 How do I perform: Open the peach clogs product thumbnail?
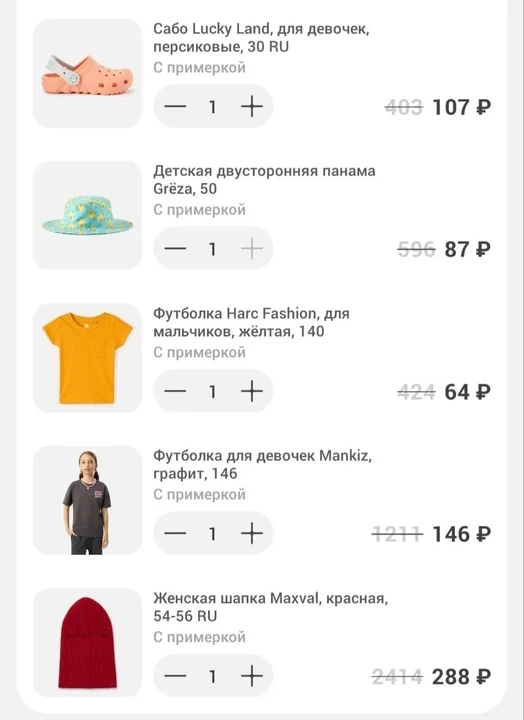(88, 73)
